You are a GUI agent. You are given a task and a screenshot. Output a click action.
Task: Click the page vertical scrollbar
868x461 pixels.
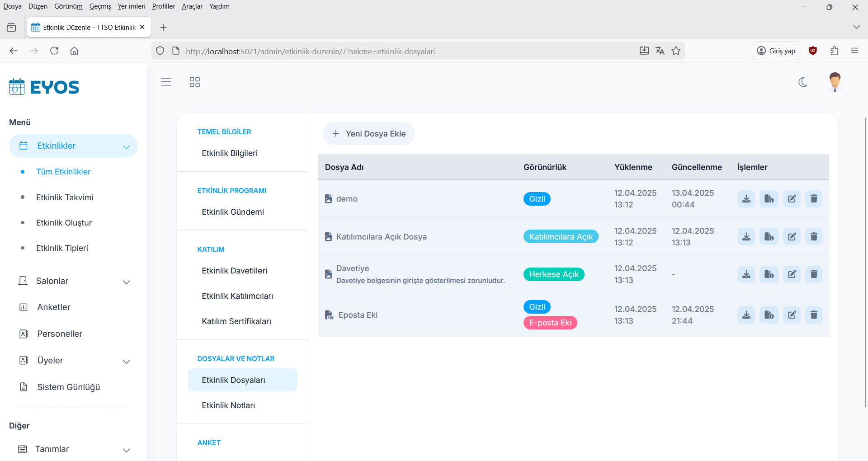865,262
